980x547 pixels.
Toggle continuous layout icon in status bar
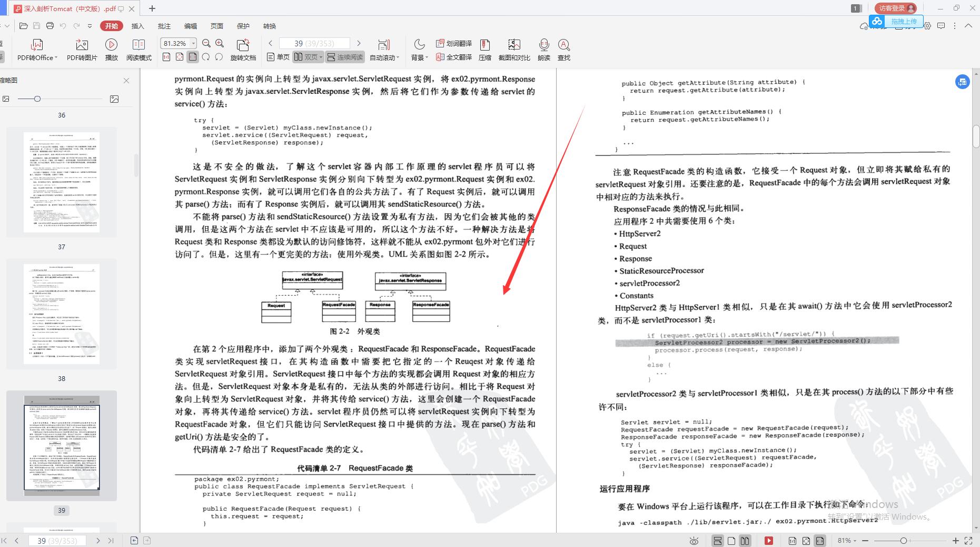(717, 541)
